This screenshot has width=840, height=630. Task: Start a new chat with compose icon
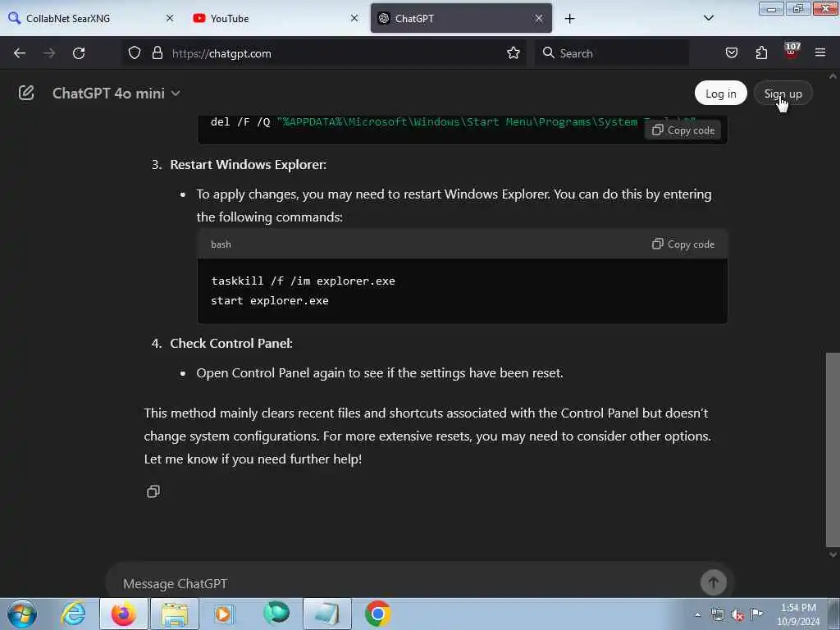[x=26, y=93]
